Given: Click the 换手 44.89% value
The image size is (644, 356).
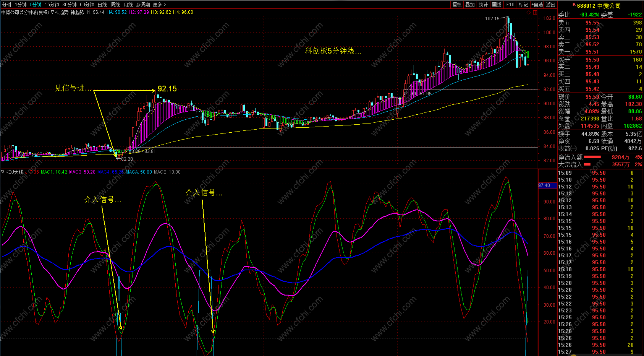Looking at the screenshot, I should pos(591,134).
